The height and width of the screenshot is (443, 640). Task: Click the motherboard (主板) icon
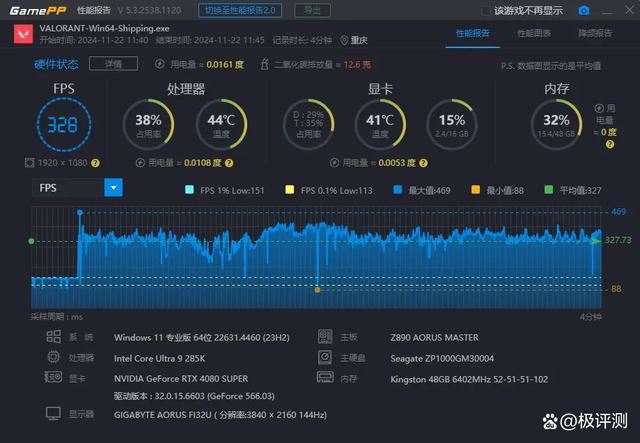325,336
